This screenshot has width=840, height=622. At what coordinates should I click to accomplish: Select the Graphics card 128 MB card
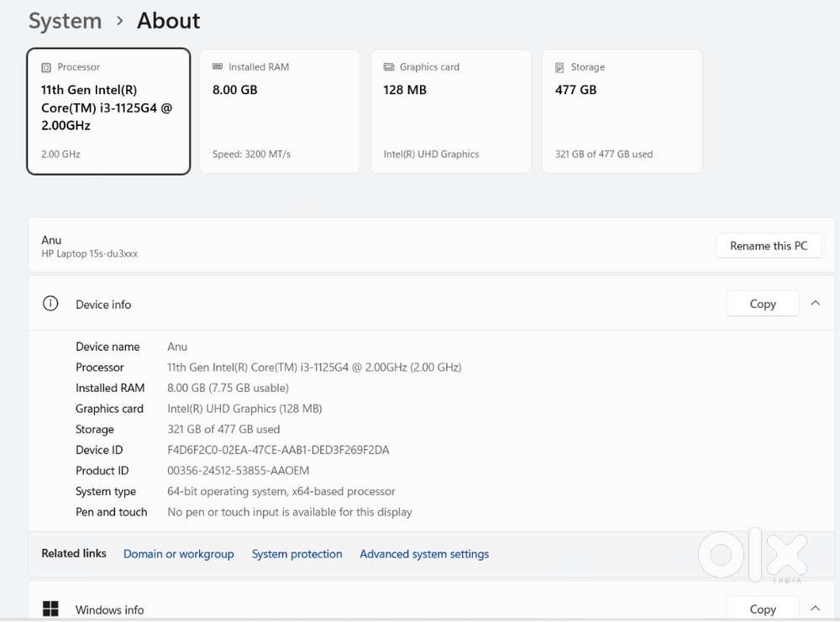tap(451, 112)
